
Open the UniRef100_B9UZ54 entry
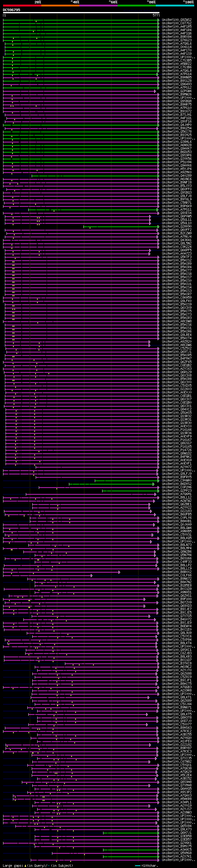(177, 128)
